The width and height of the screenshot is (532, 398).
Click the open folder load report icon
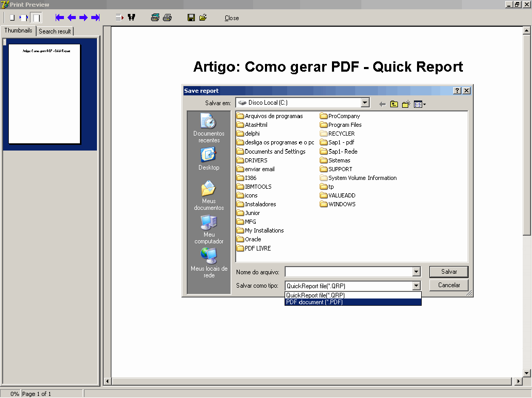pyautogui.click(x=203, y=18)
